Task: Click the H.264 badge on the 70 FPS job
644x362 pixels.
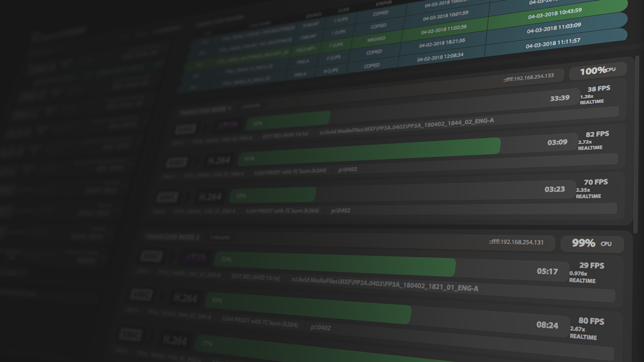Action: [210, 196]
